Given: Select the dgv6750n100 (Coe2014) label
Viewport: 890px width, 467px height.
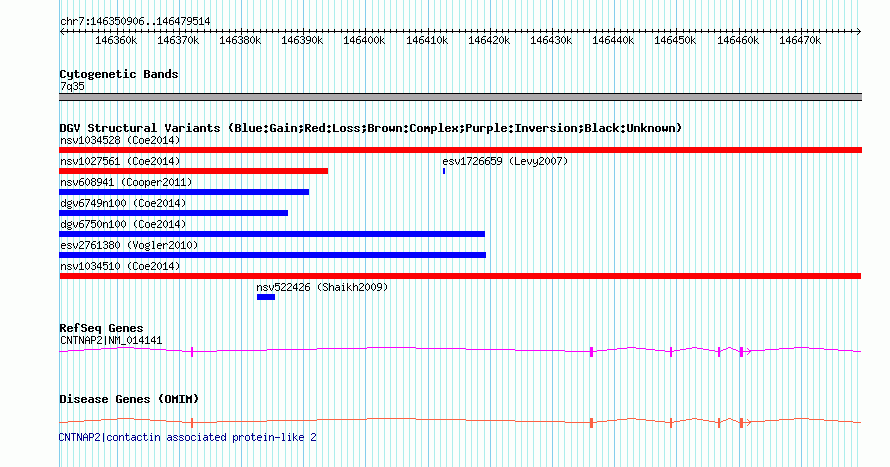Looking at the screenshot, I should 123,225.
